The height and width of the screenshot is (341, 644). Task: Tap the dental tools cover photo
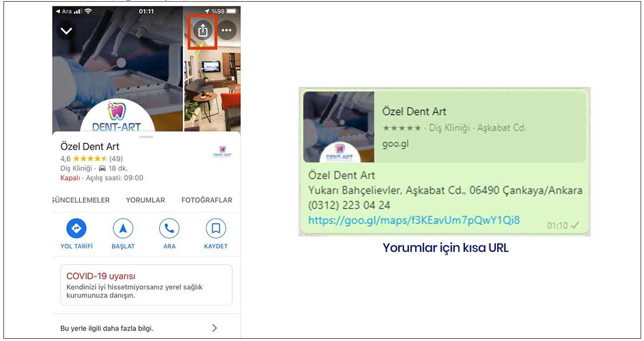pyautogui.click(x=117, y=69)
